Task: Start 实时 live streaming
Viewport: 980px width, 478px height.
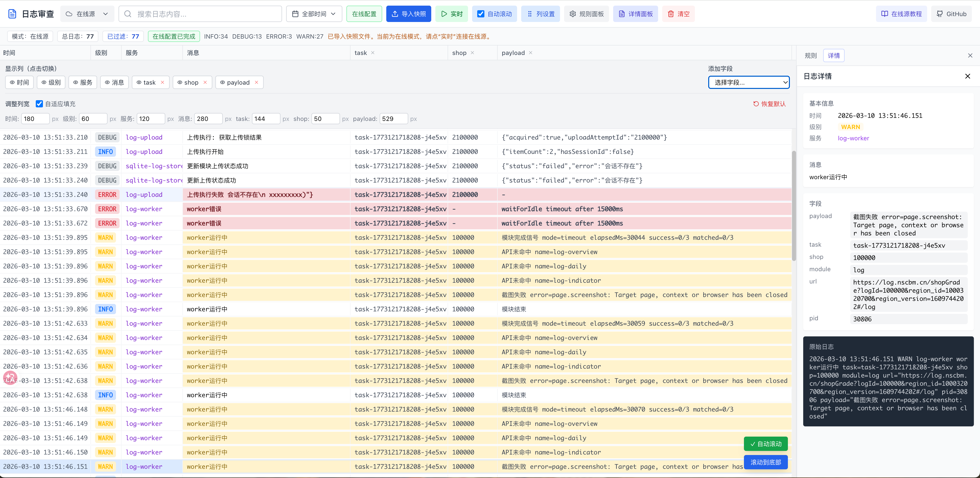Action: [x=452, y=14]
